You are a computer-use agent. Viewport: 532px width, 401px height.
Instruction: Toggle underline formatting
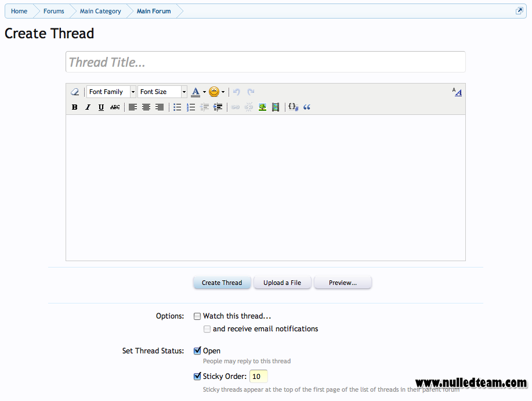coord(101,107)
